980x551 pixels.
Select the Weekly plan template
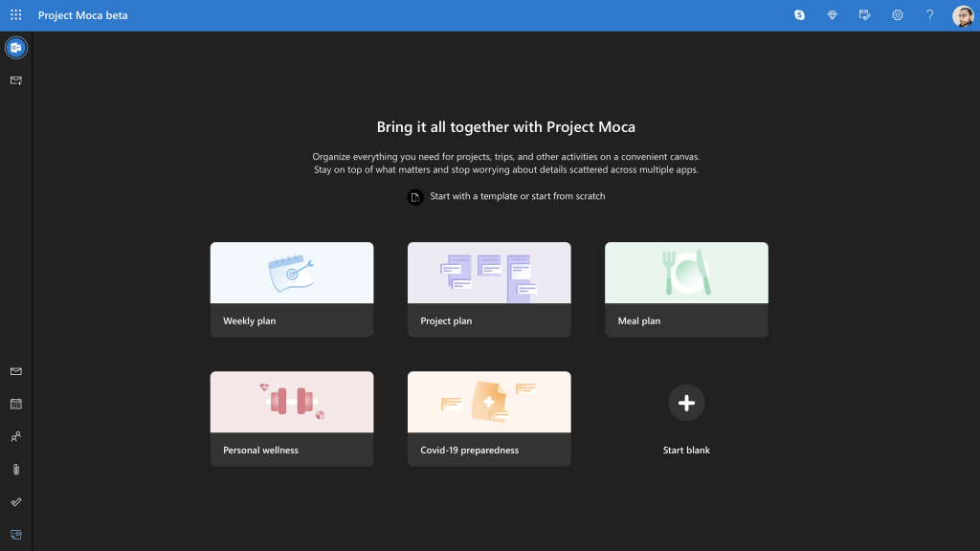click(292, 289)
